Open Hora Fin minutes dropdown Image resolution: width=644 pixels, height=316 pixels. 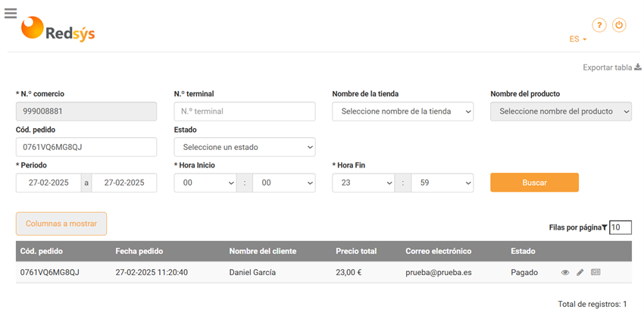442,183
